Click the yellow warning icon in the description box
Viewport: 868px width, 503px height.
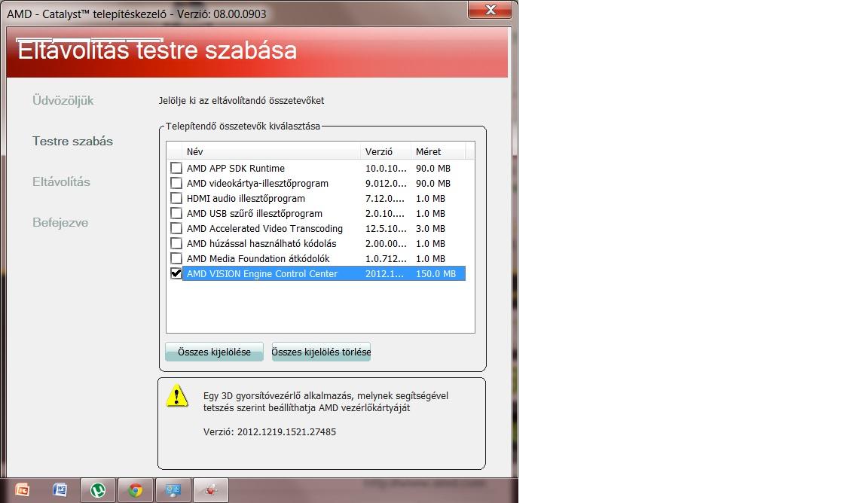tap(177, 395)
